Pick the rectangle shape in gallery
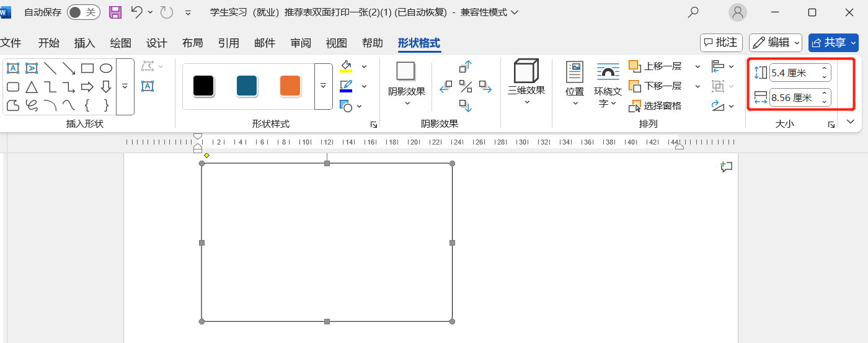This screenshot has height=343, width=868. (87, 68)
